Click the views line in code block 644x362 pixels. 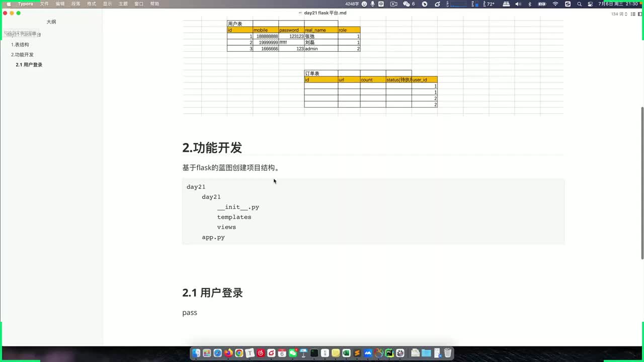226,227
